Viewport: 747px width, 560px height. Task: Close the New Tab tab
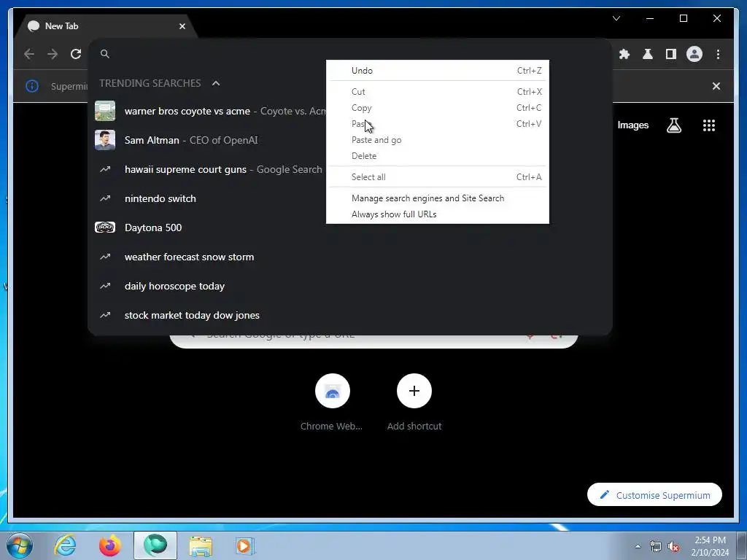coord(182,26)
